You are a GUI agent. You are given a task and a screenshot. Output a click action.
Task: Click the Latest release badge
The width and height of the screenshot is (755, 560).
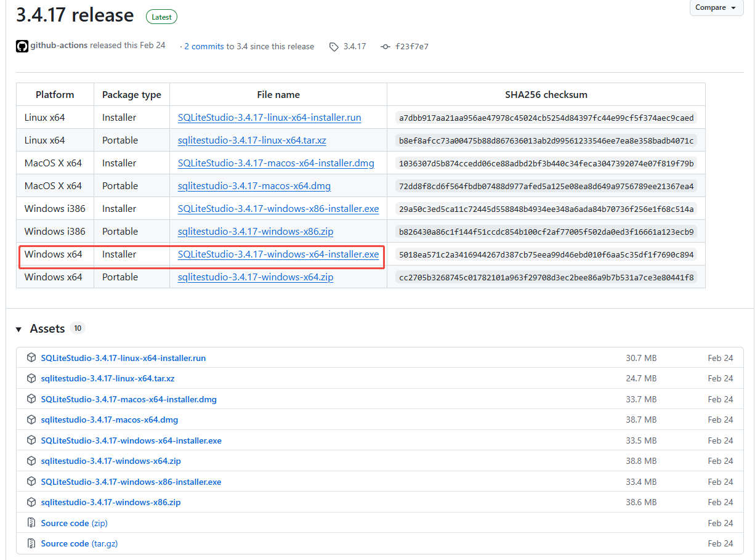[x=161, y=17]
